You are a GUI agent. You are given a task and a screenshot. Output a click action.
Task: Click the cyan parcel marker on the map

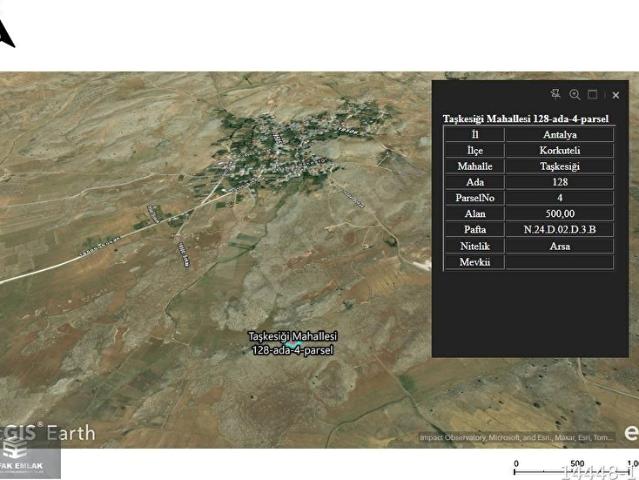[293, 345]
